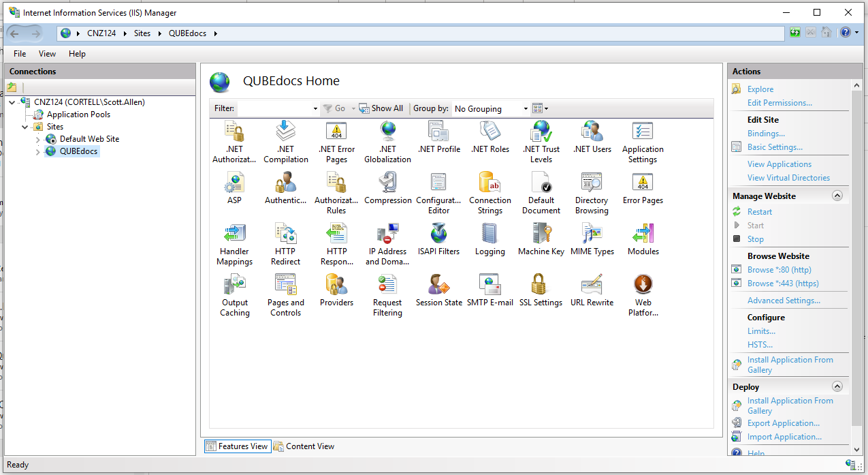868x475 pixels.
Task: Open the Compression feature
Action: [x=387, y=188]
